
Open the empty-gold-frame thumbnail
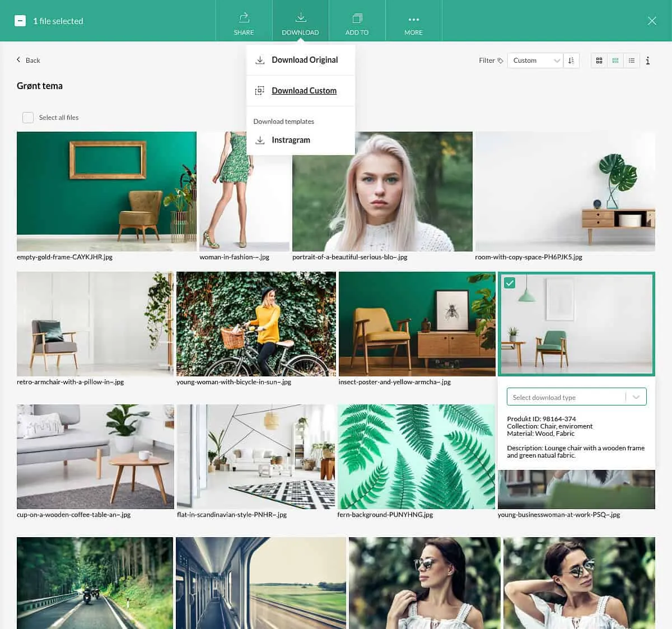coord(106,192)
